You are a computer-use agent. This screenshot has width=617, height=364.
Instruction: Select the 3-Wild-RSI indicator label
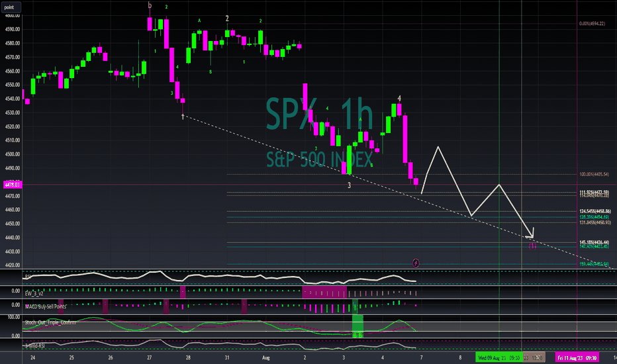tap(34, 346)
